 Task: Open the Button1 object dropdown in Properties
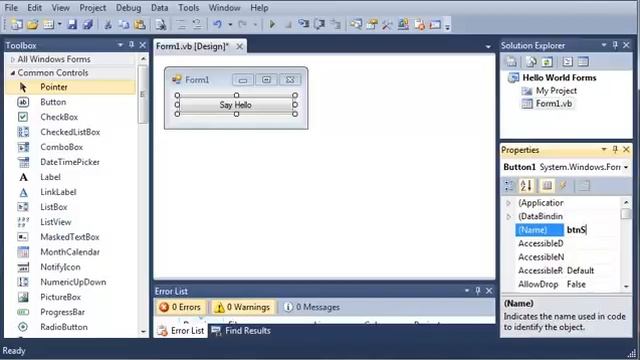click(626, 167)
